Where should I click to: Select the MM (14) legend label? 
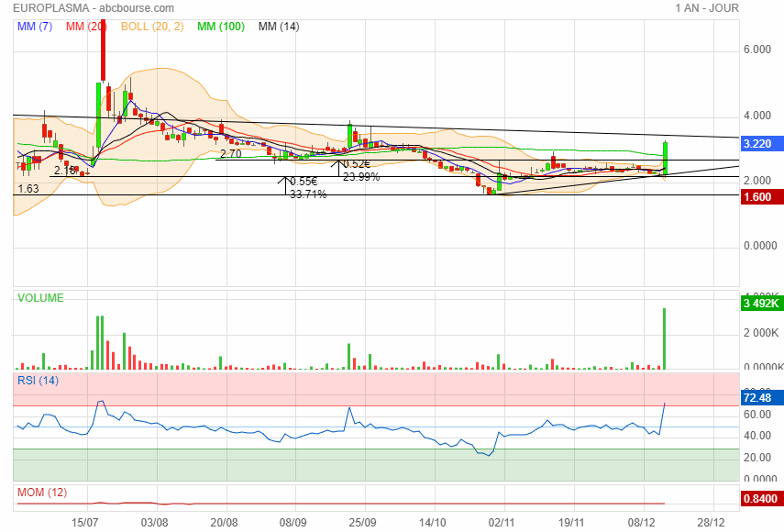[279, 27]
